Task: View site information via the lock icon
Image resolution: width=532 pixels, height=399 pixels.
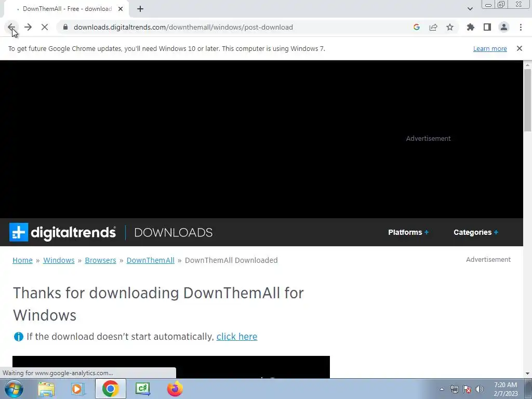Action: coord(65,27)
